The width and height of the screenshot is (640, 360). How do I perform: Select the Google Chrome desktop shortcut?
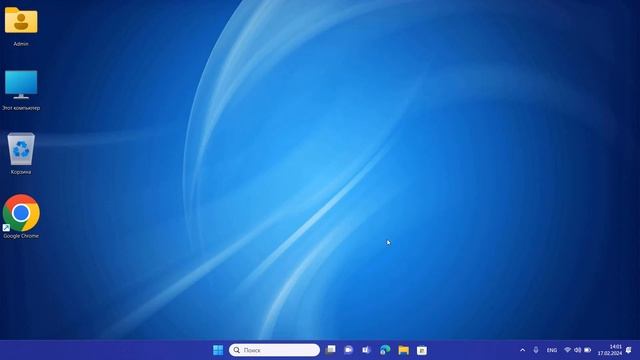click(21, 217)
